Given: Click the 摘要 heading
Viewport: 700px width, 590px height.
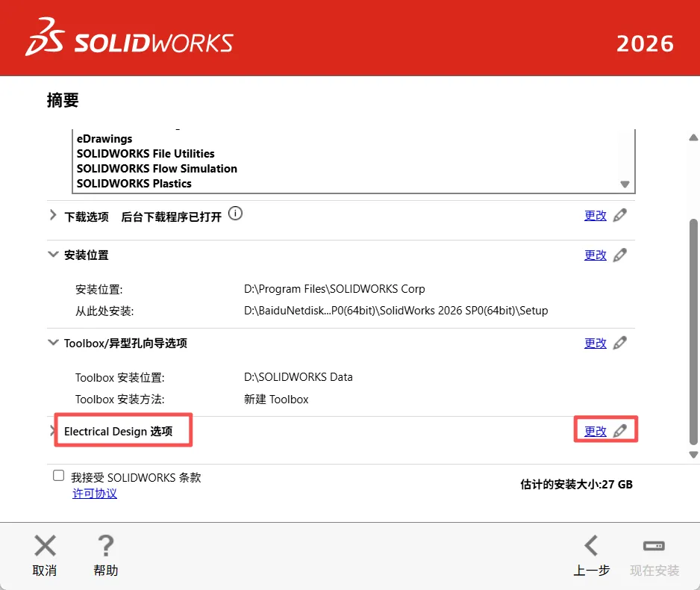Looking at the screenshot, I should coord(63,100).
